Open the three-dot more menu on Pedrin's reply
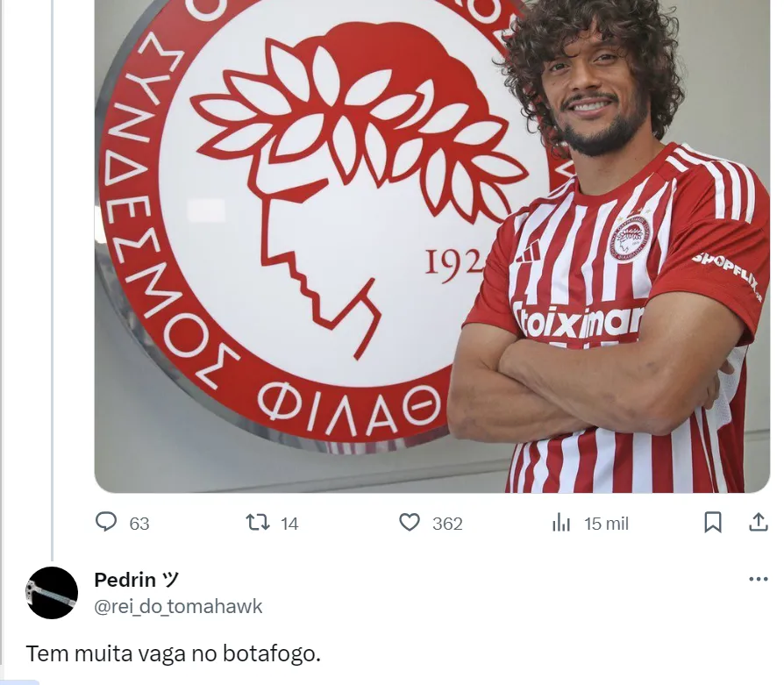This screenshot has height=685, width=784. 759,579
